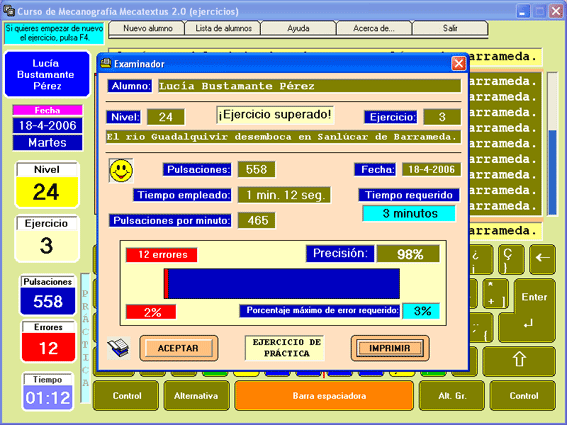Viewport: 567px width, 425px height.
Task: Click the ¿ ¡ key on keyboard
Action: point(481,259)
